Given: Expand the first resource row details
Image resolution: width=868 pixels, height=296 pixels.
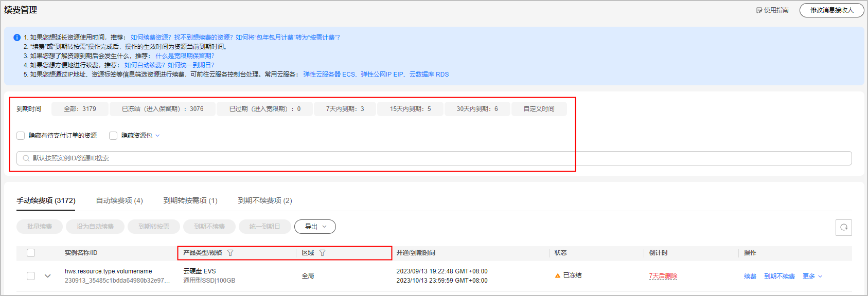Looking at the screenshot, I should pyautogui.click(x=48, y=276).
